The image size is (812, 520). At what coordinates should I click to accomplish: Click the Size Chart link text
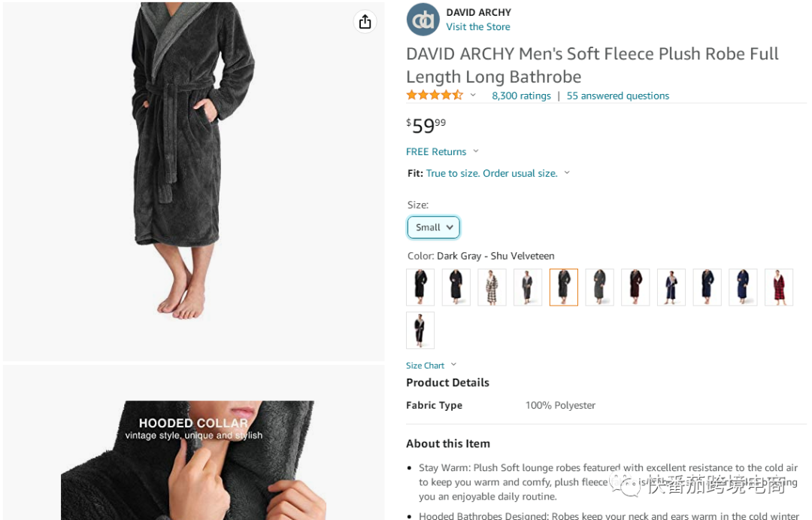coord(425,366)
